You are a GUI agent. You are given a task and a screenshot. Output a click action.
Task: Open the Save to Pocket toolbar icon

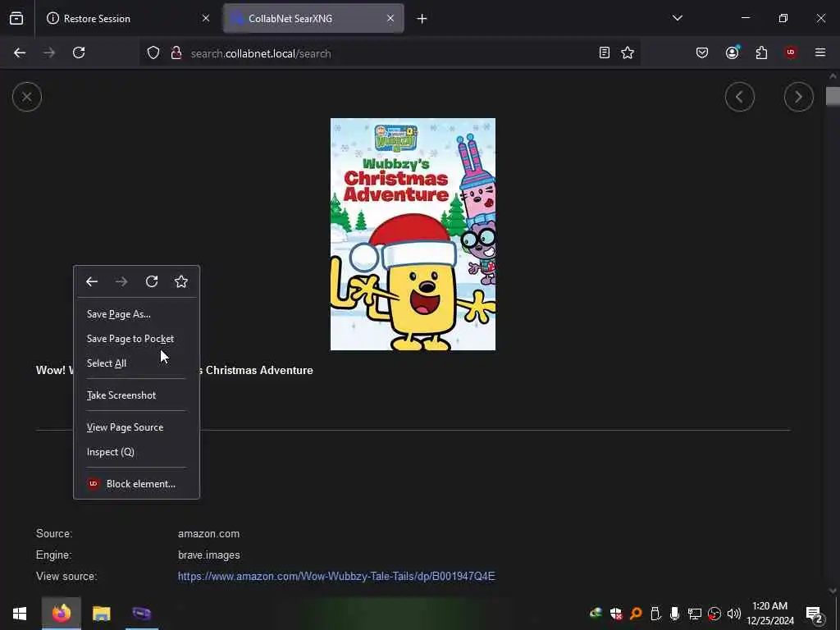coord(702,52)
